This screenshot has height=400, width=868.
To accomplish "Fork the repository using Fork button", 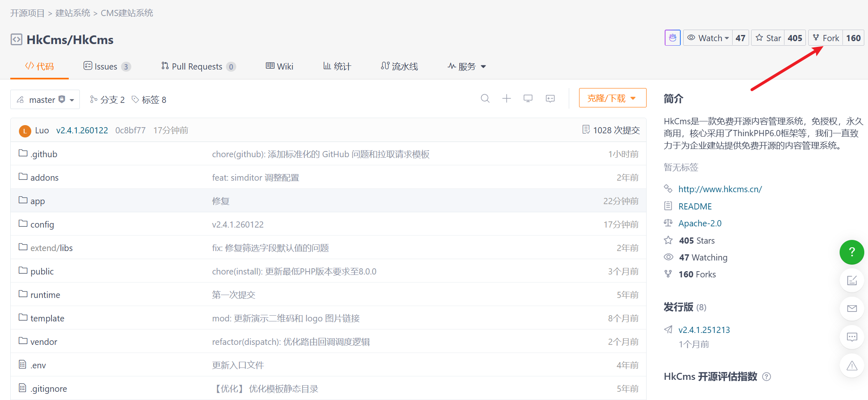I will point(826,38).
